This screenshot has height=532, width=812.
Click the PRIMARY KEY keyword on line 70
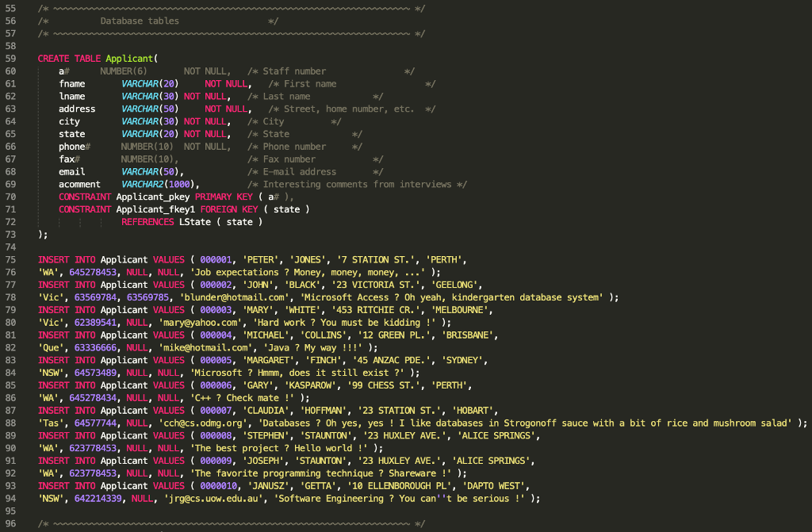pyautogui.click(x=223, y=197)
